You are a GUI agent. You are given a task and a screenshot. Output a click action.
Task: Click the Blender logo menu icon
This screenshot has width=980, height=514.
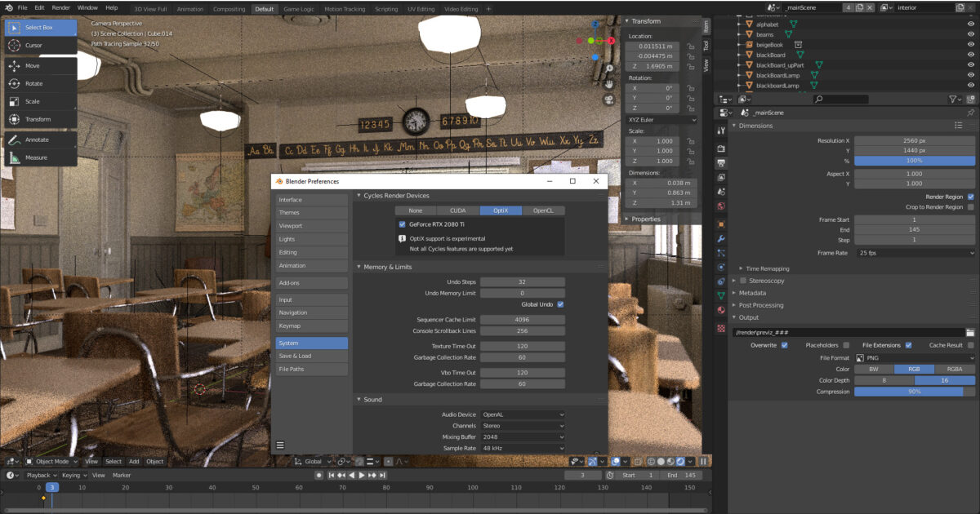click(7, 7)
